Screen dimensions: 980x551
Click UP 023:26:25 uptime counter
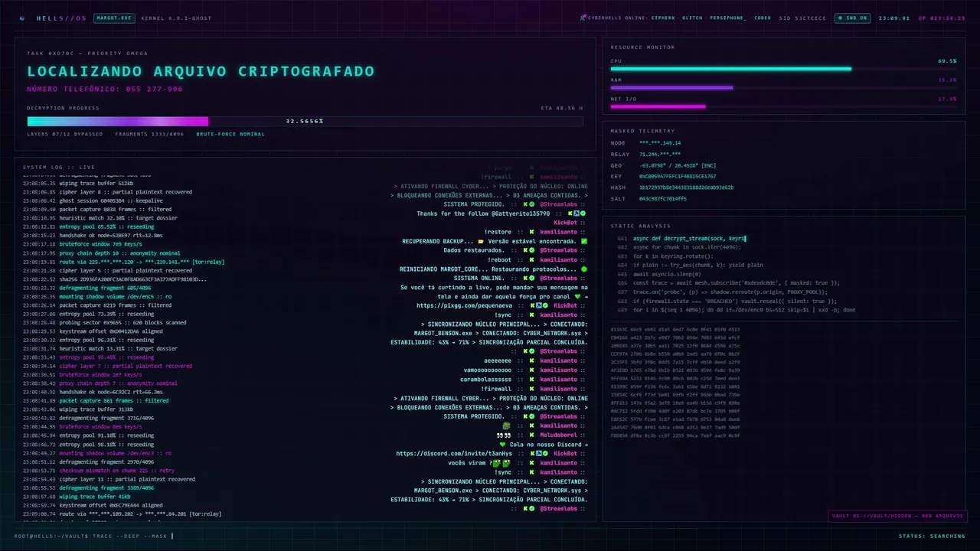942,18
